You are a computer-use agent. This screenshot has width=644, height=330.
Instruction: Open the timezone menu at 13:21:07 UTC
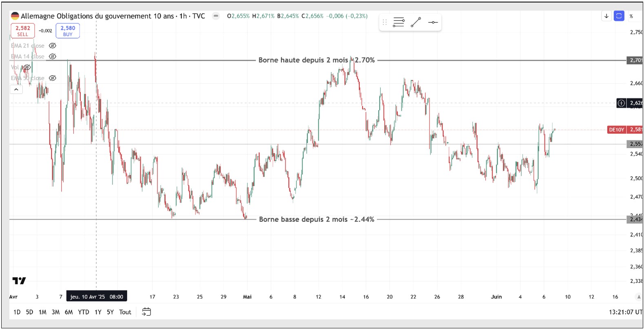pos(625,312)
